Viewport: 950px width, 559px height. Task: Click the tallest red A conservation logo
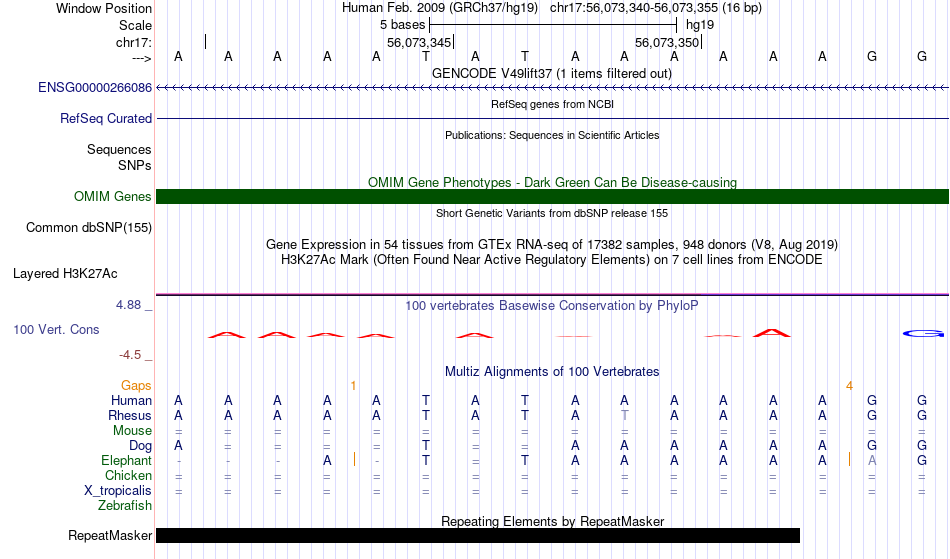point(772,333)
